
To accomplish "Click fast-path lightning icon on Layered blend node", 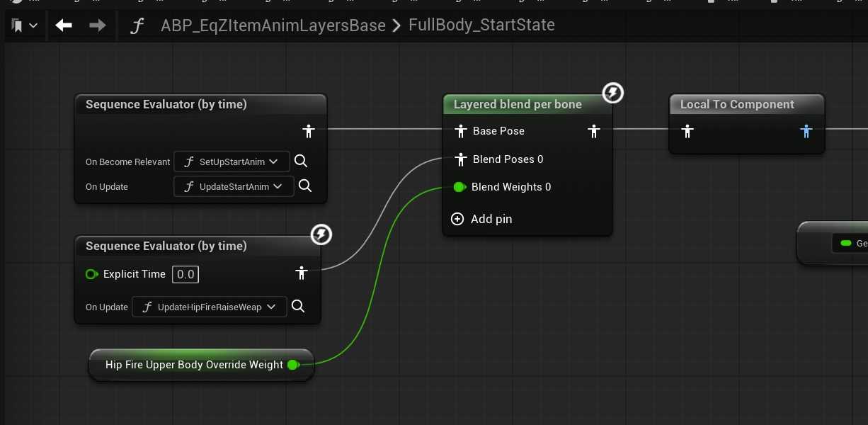I will tap(612, 93).
